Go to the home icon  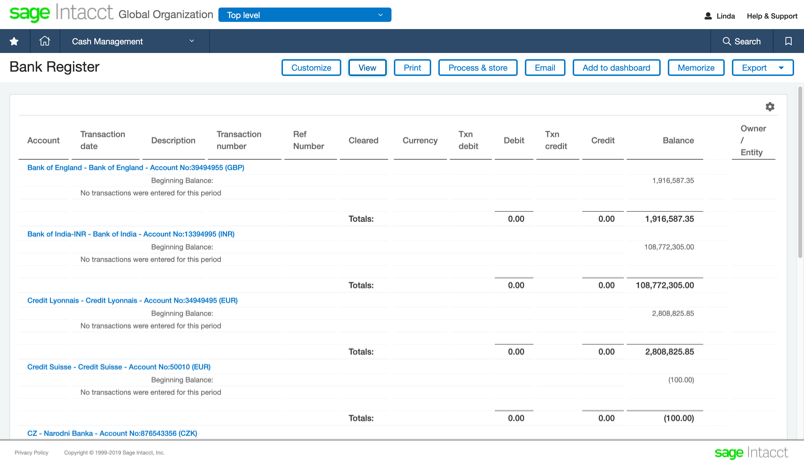coord(45,41)
